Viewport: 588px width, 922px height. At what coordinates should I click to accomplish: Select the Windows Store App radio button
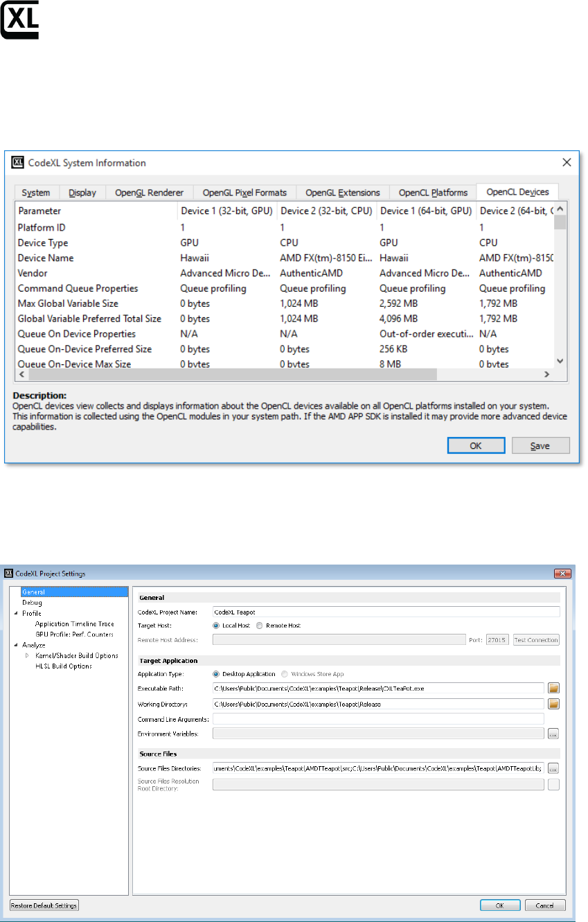(285, 674)
